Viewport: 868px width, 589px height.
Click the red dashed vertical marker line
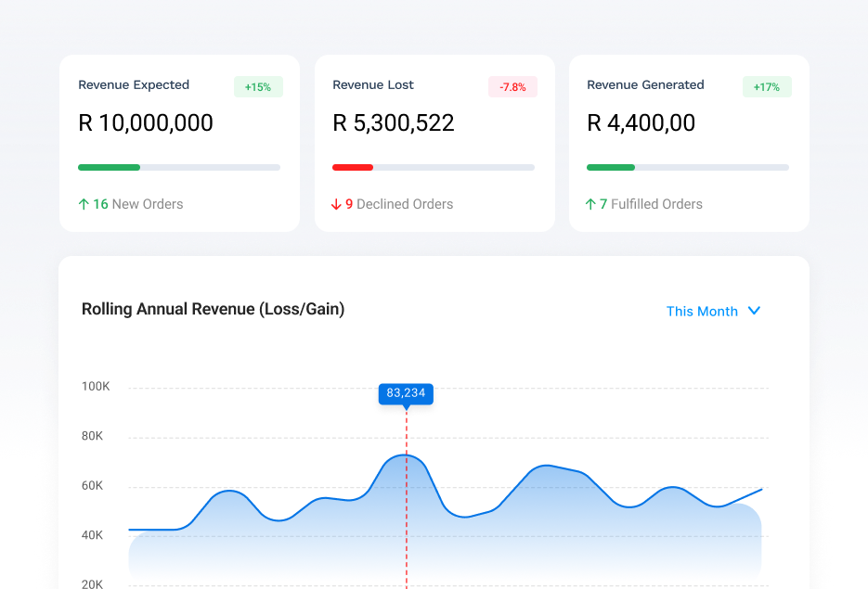point(406,519)
